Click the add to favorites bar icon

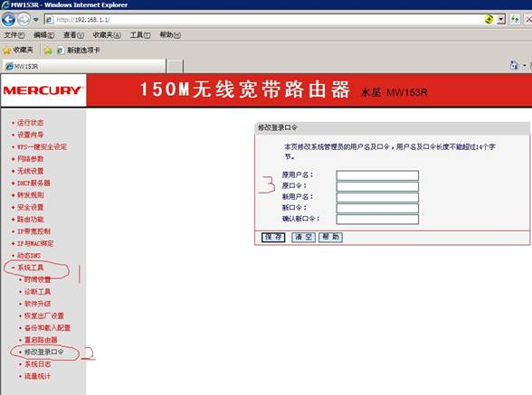point(48,51)
